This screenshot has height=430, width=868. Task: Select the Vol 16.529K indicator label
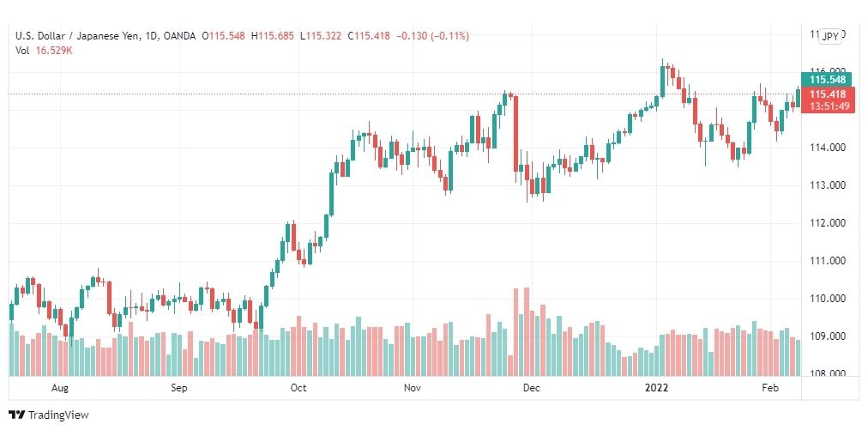pos(45,51)
